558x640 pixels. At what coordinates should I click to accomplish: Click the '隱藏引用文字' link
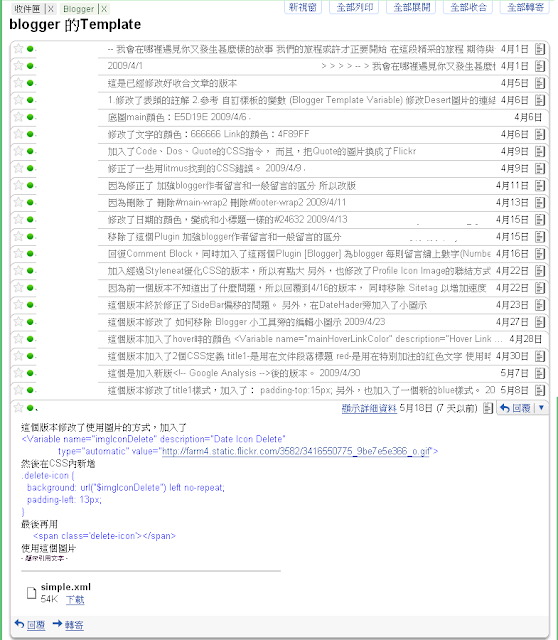pyautogui.click(x=44, y=558)
